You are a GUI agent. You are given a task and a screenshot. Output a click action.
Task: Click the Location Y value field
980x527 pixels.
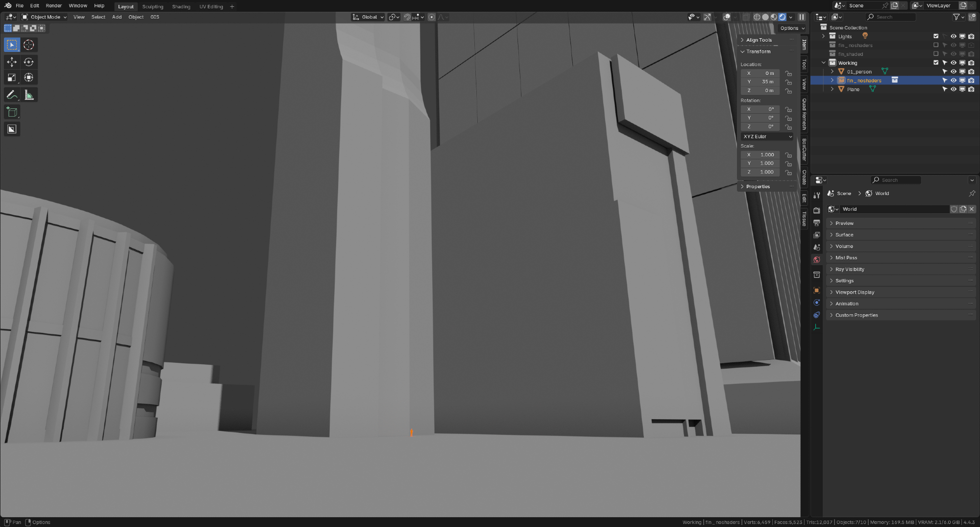[x=760, y=82]
